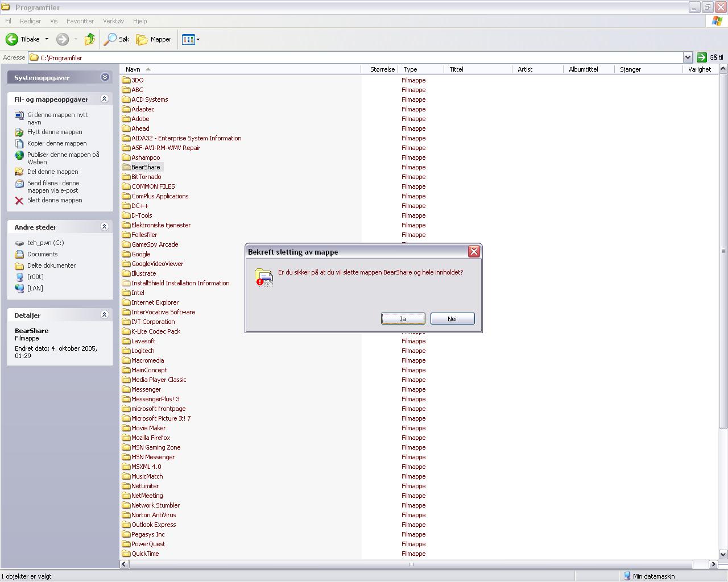Click the folder icon in address bar
Screen dimensions: 728x582
pyautogui.click(x=34, y=57)
